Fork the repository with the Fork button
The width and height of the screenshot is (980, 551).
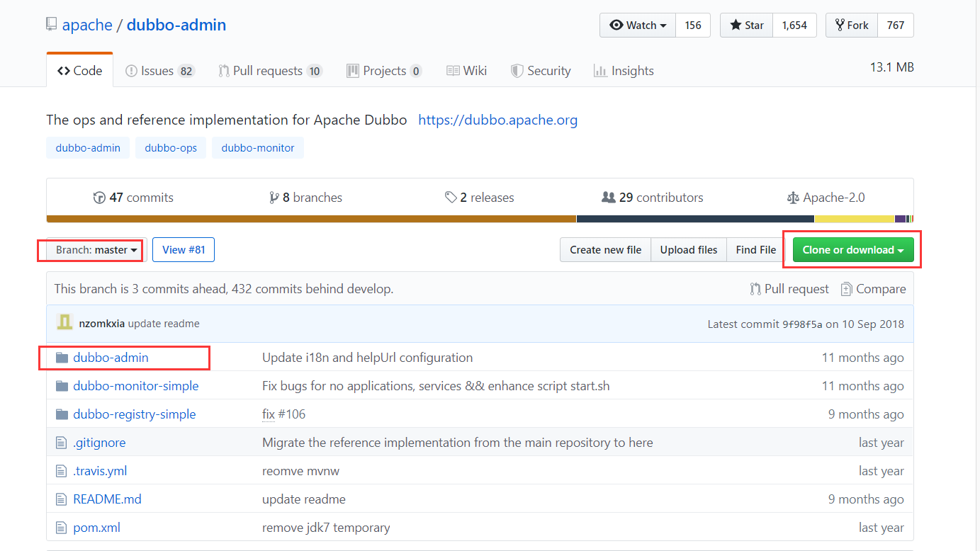point(852,25)
